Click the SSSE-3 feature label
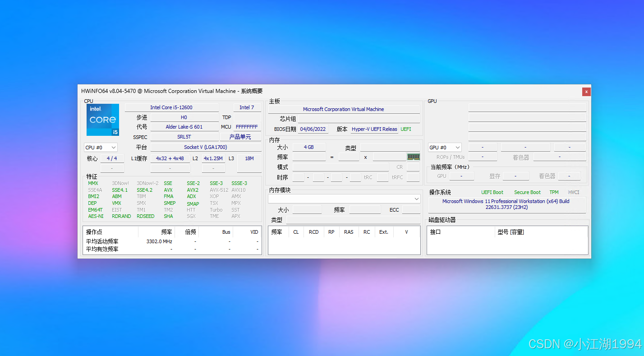Screen dimensions: 644x356 point(239,183)
